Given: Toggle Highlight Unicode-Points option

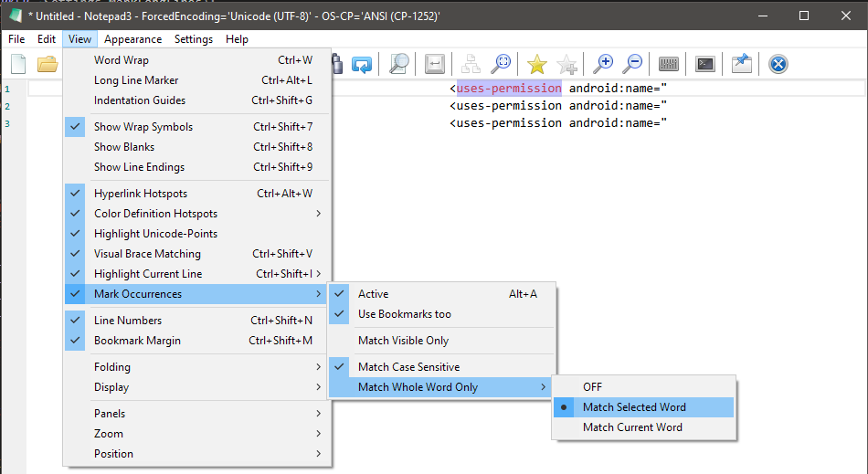Looking at the screenshot, I should point(197,234).
